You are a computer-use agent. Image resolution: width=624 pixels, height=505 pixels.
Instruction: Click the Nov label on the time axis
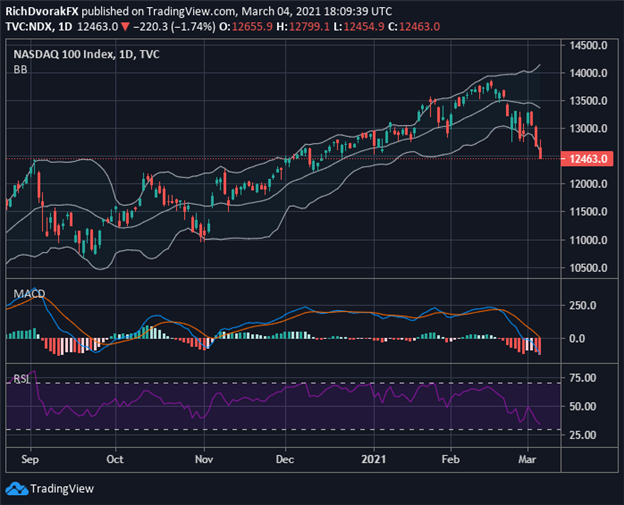204,459
